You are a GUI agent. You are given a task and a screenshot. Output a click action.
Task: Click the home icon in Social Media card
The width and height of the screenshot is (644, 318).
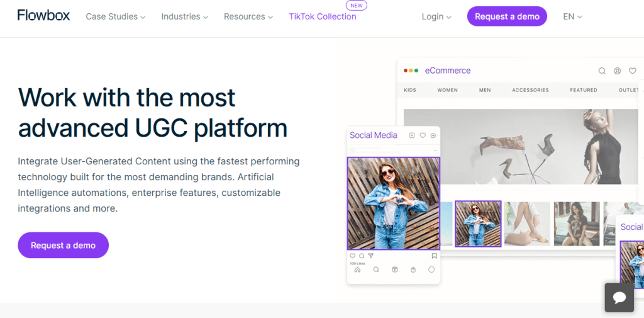coord(357,270)
